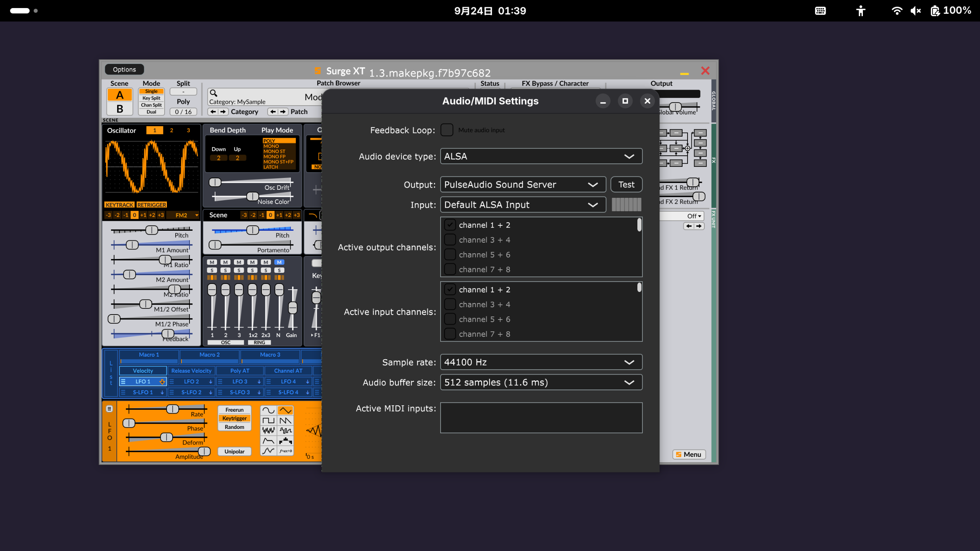Click the output channels list scrollbar
This screenshot has height=551, width=980.
639,225
